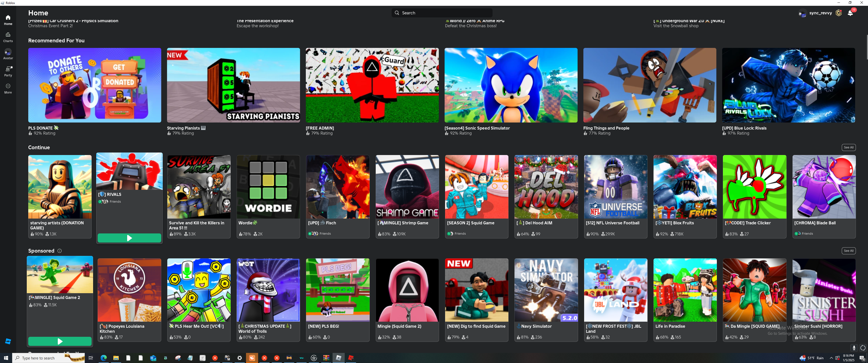Select the Home sidebar tab

click(8, 19)
